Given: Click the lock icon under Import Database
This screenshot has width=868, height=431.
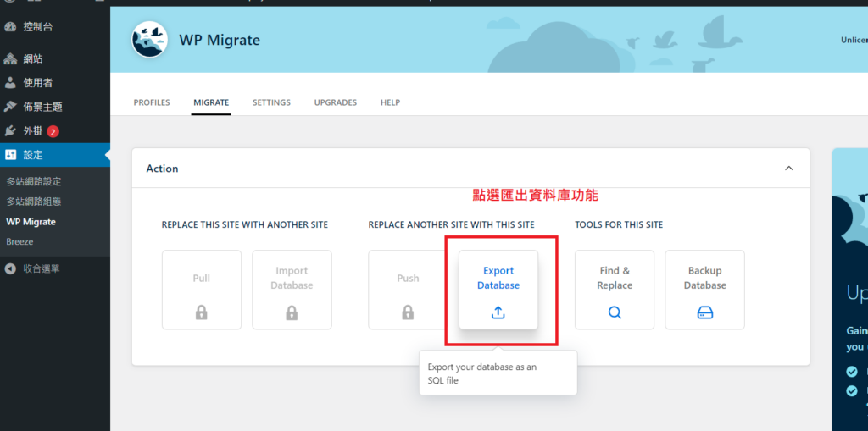Looking at the screenshot, I should point(292,312).
